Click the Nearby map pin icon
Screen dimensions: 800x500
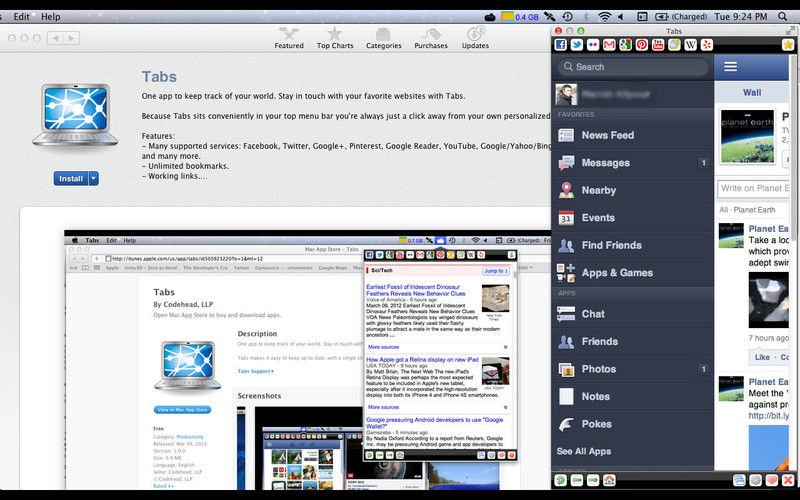566,190
